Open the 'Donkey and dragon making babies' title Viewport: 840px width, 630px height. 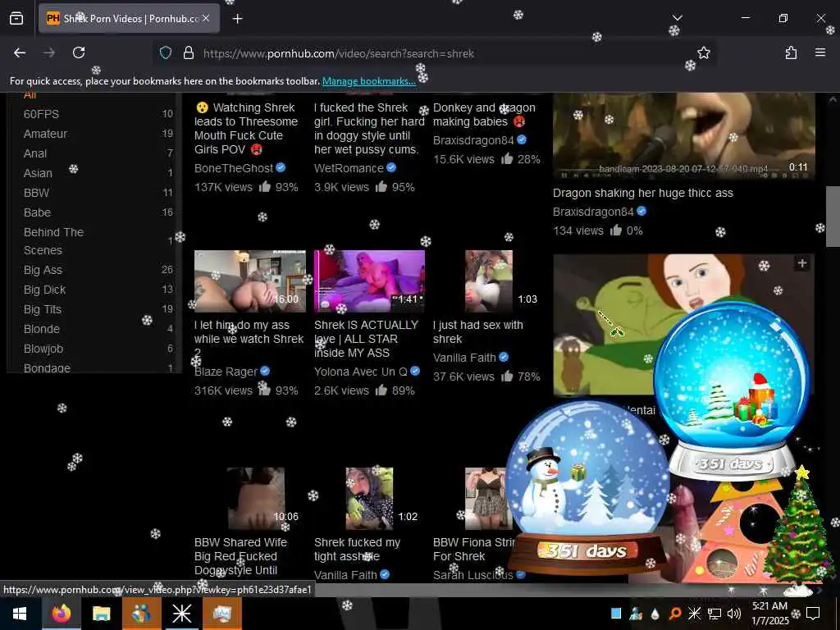pos(484,115)
